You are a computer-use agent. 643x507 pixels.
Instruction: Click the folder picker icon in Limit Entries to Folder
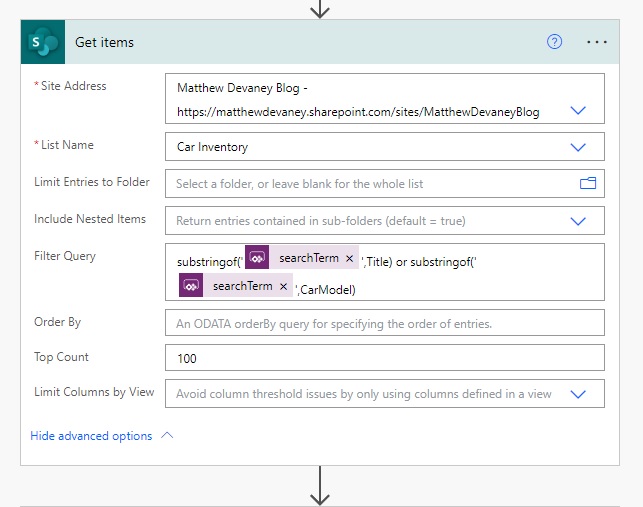pos(588,183)
